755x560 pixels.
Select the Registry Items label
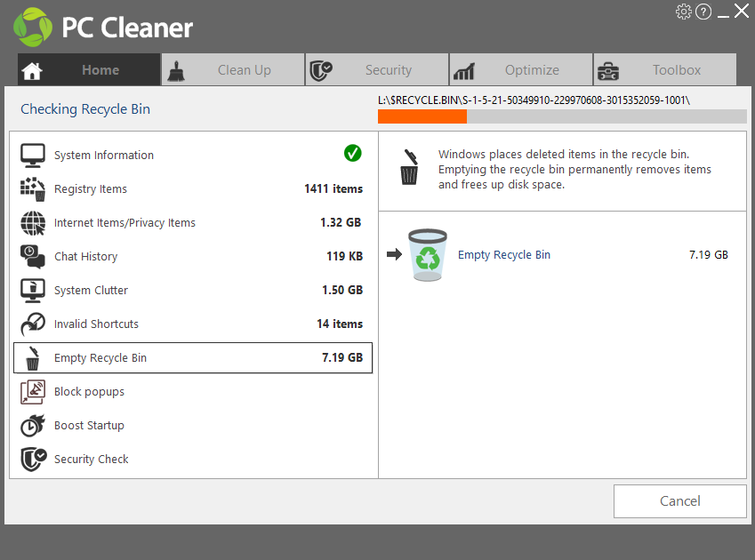[x=91, y=189]
